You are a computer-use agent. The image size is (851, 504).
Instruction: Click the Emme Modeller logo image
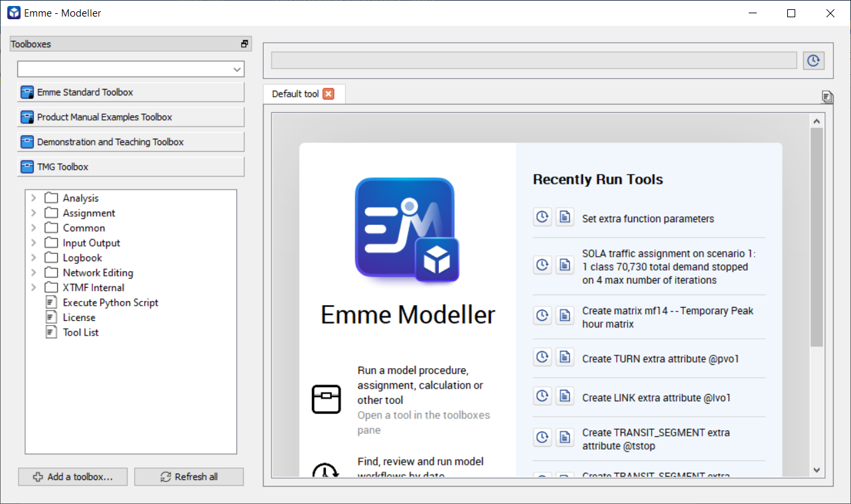pyautogui.click(x=407, y=229)
